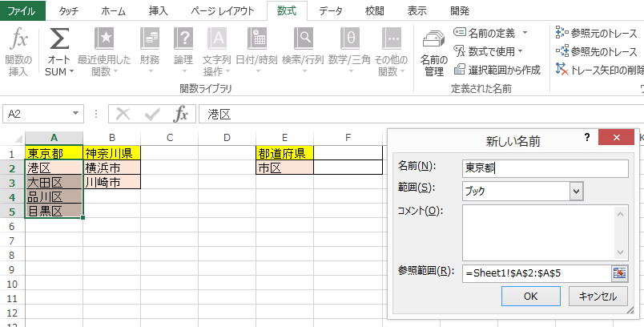The width and height of the screenshot is (644, 327).
Task: Click cell E1 containing 都道府県
Action: point(284,154)
